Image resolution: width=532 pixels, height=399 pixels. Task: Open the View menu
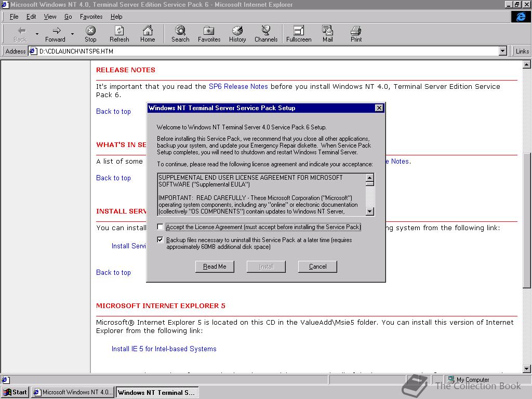pos(50,17)
